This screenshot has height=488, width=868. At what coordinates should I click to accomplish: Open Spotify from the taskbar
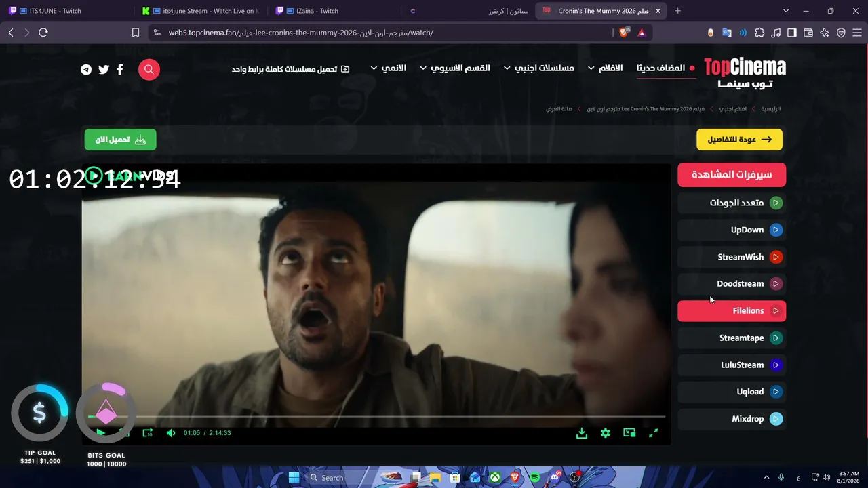[x=535, y=478]
